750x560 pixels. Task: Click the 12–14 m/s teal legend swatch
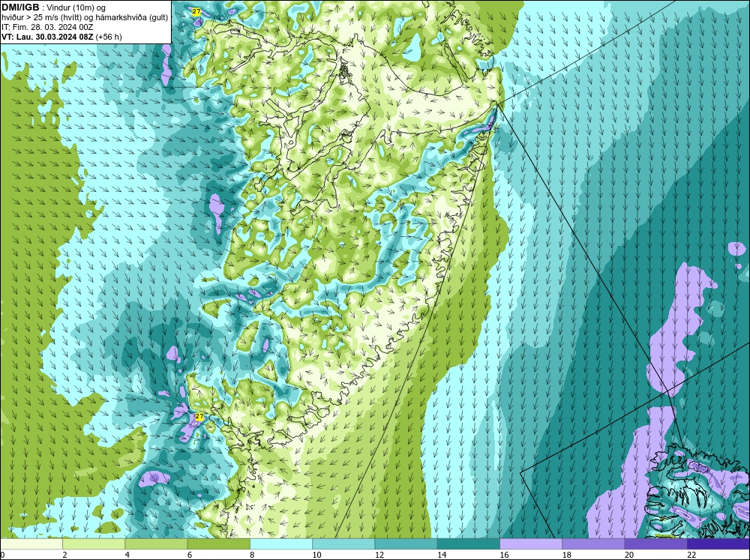coord(406,544)
